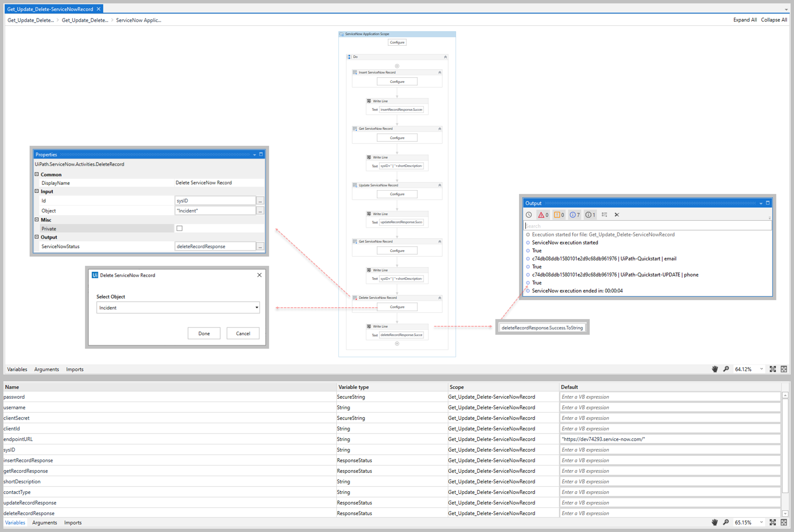Click the Output panel search field
The width and height of the screenshot is (794, 532).
[x=645, y=225]
